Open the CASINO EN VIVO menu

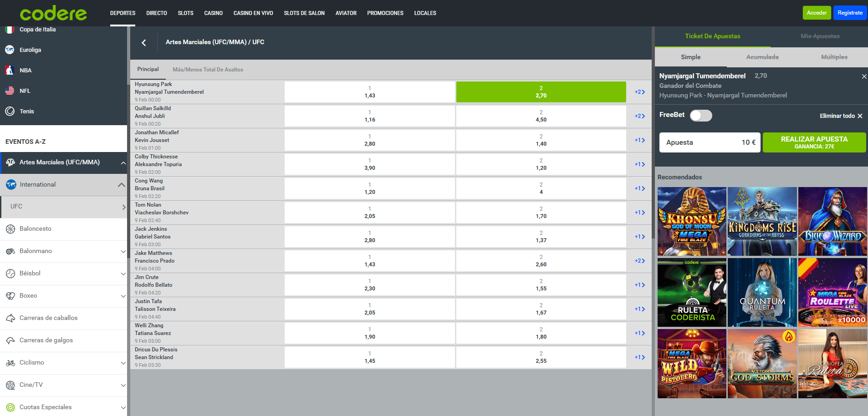(x=253, y=13)
